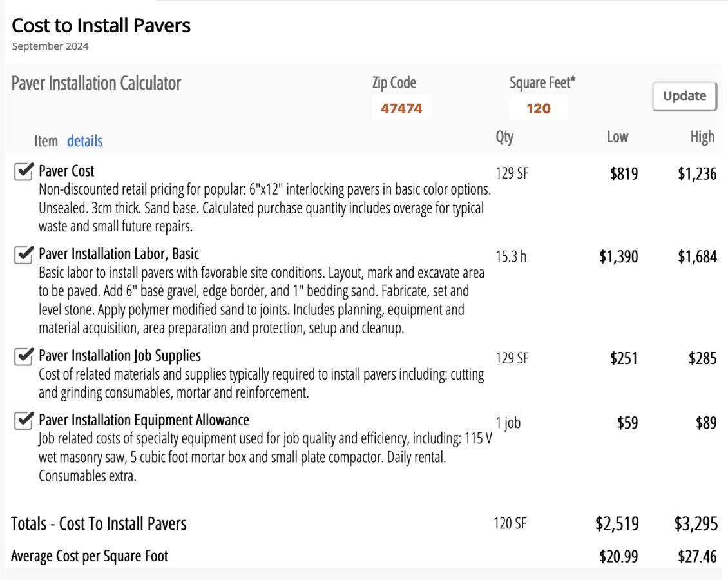Click the High column header
Viewport: 728px width, 580px height.
pos(702,137)
